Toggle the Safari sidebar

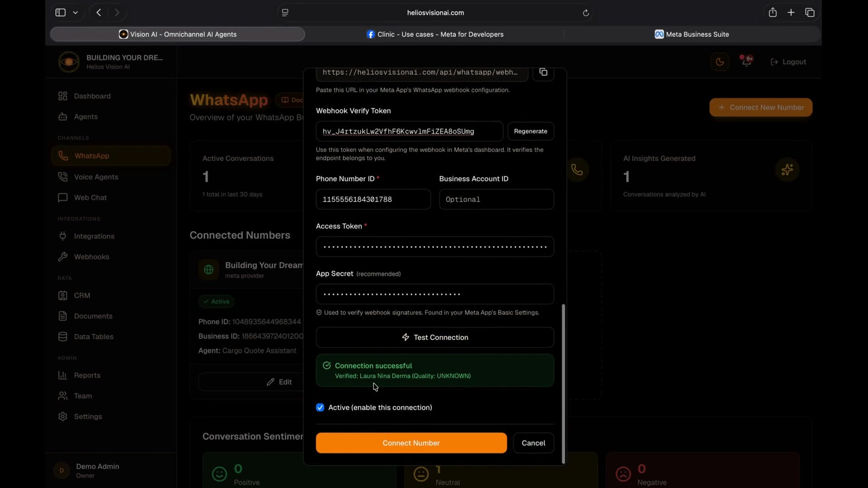[x=61, y=13]
